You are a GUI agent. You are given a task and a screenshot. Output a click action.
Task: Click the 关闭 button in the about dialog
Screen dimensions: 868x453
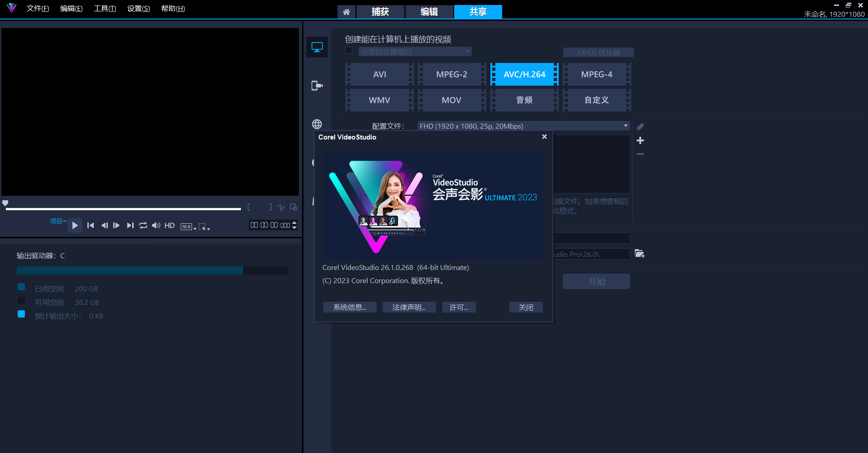(x=526, y=307)
